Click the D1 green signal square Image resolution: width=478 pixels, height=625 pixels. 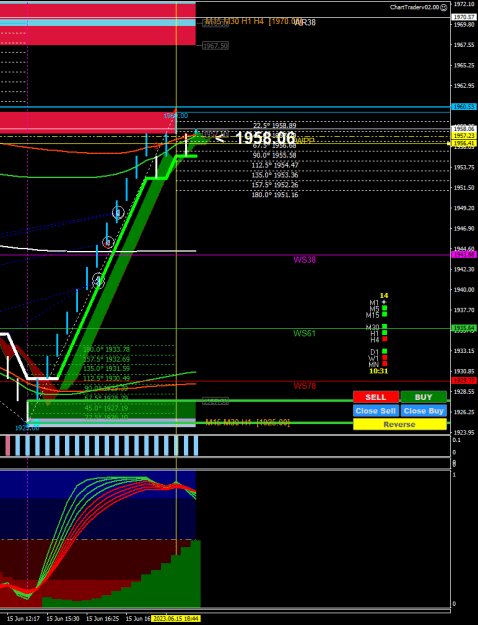pyautogui.click(x=384, y=352)
